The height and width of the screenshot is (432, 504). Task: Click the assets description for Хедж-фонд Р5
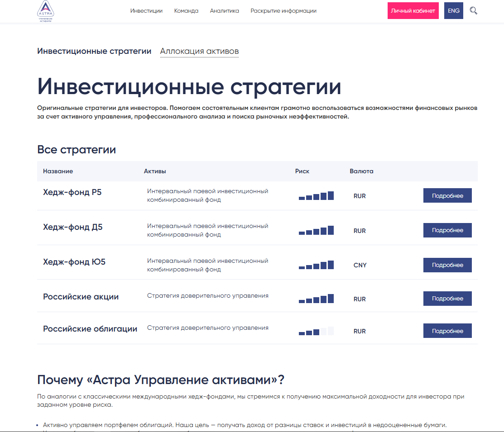pos(208,195)
